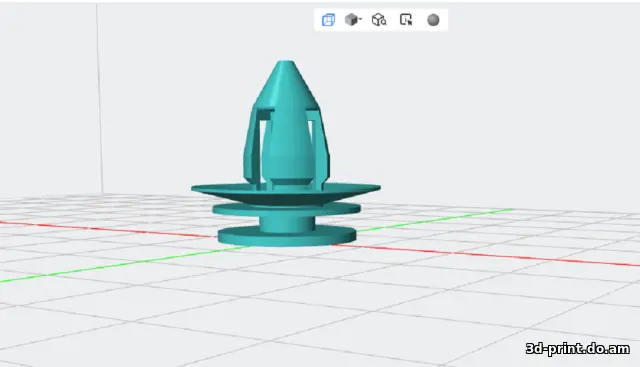Click the cube with magnifier zoom icon
Screen dimensions: 640x367
pos(379,20)
